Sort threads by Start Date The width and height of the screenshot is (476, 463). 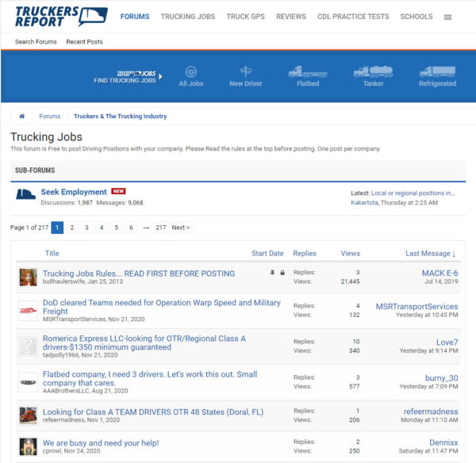(x=267, y=254)
